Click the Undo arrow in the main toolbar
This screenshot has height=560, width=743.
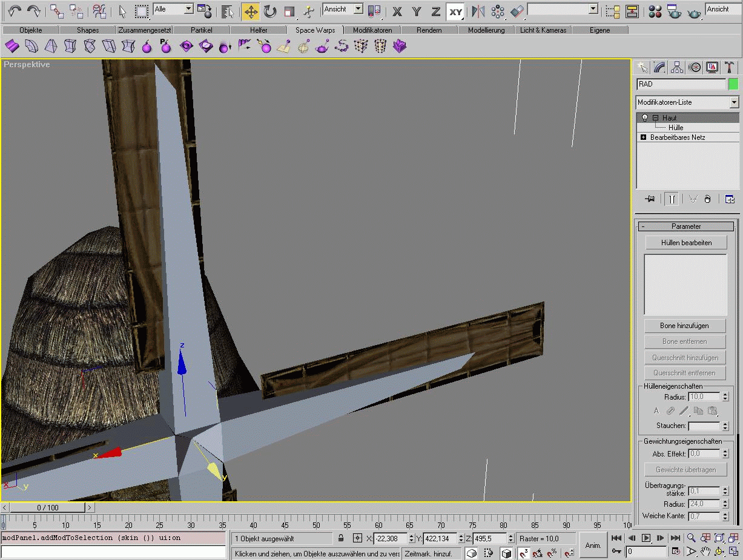(x=15, y=11)
